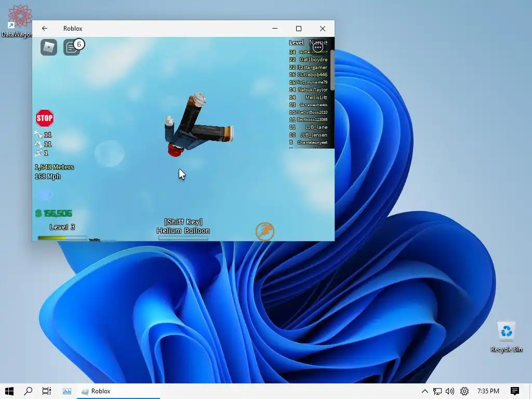Viewport: 532px width, 399px height.
Task: Click the 156,506 money amount
Action: pos(58,214)
